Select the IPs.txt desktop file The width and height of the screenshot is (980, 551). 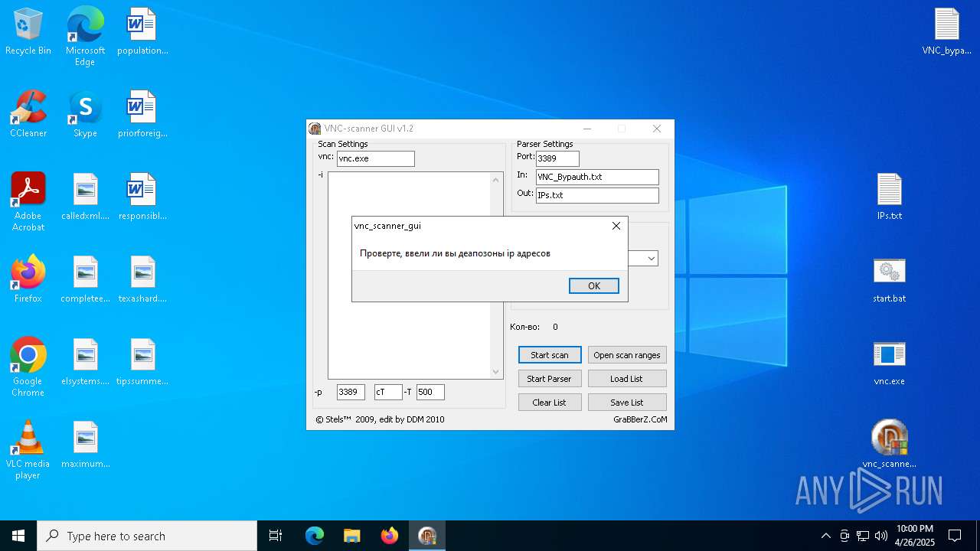[889, 197]
